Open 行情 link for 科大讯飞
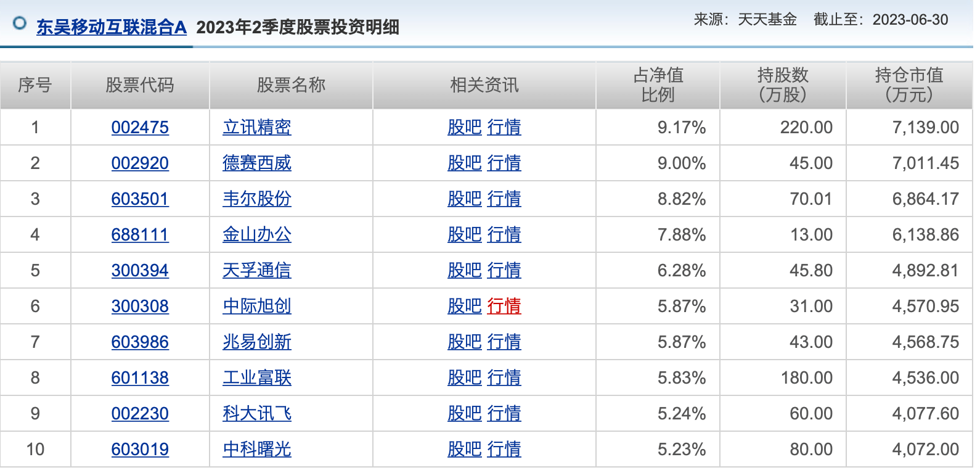980x470 pixels. click(504, 414)
